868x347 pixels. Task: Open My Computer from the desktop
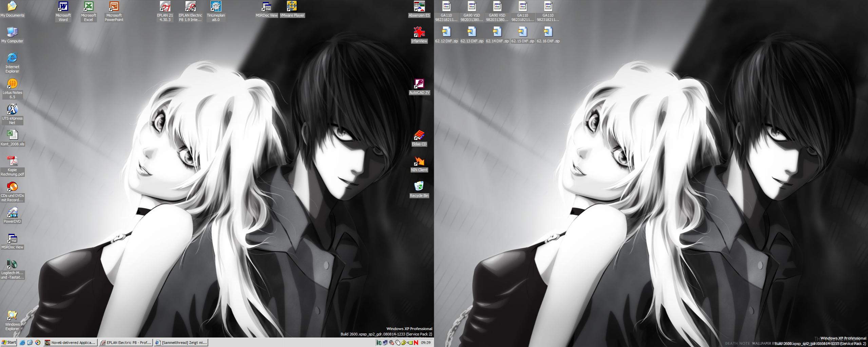(x=12, y=35)
